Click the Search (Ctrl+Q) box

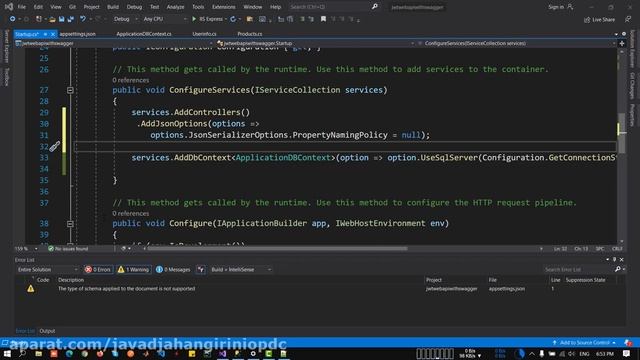click(329, 7)
